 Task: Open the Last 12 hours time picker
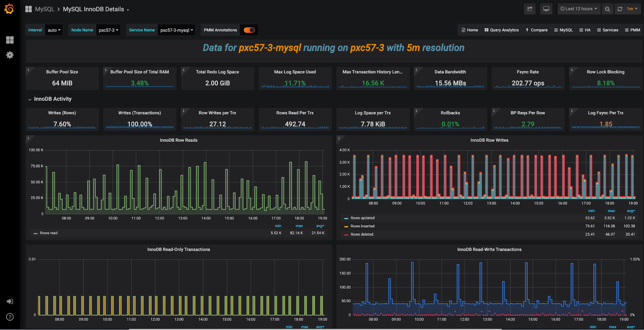click(579, 9)
